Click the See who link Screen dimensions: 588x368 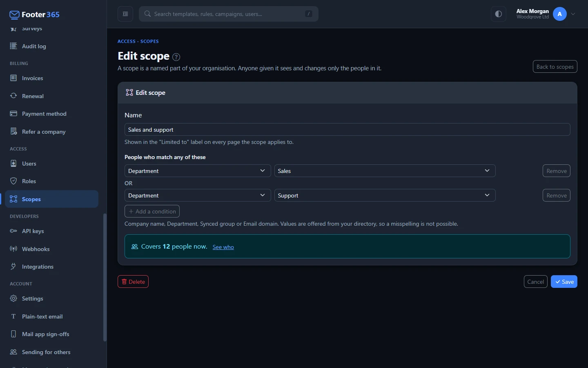coord(223,247)
